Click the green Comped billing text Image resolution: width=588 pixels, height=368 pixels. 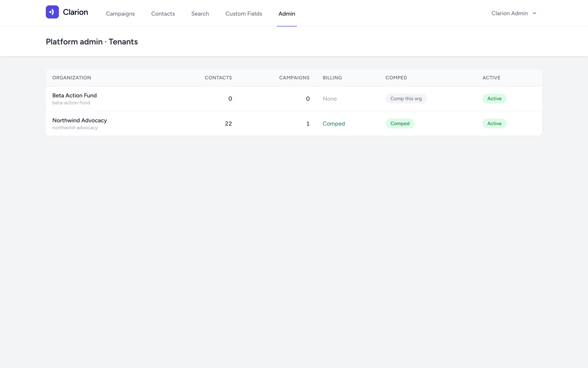coord(334,124)
